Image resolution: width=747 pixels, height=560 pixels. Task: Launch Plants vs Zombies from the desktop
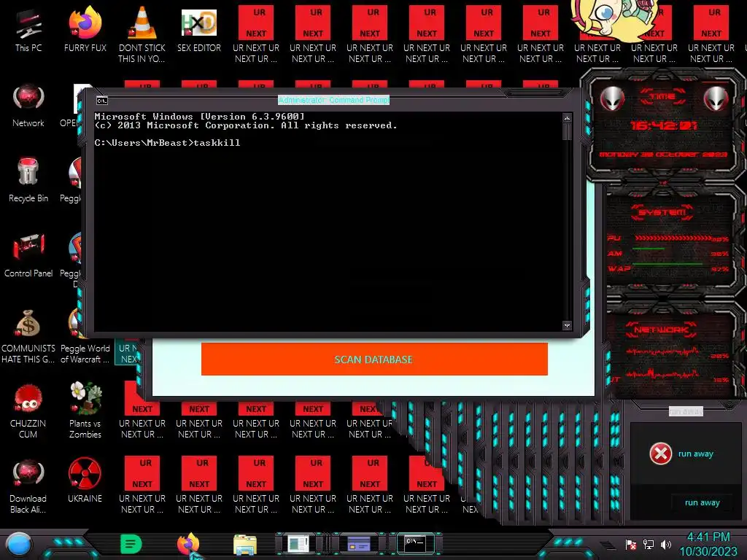pos(85,411)
